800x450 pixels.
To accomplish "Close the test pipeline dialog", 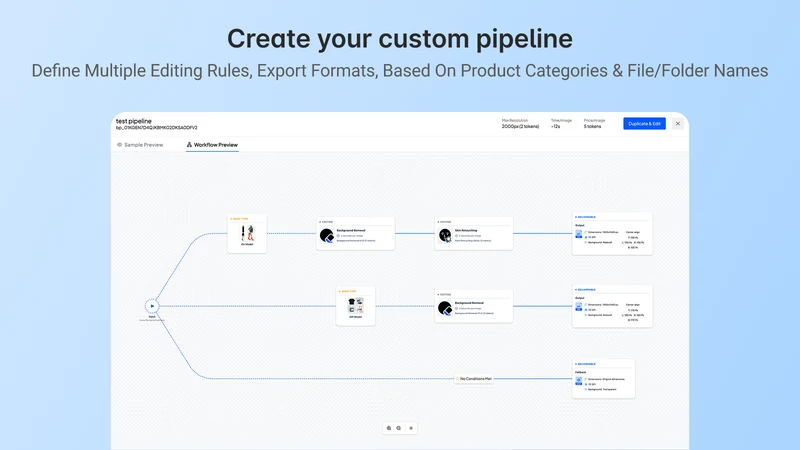I will [678, 123].
